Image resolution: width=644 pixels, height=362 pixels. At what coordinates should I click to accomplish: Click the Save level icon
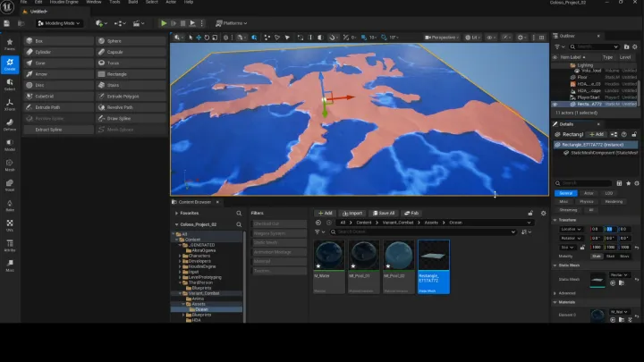pyautogui.click(x=6, y=23)
